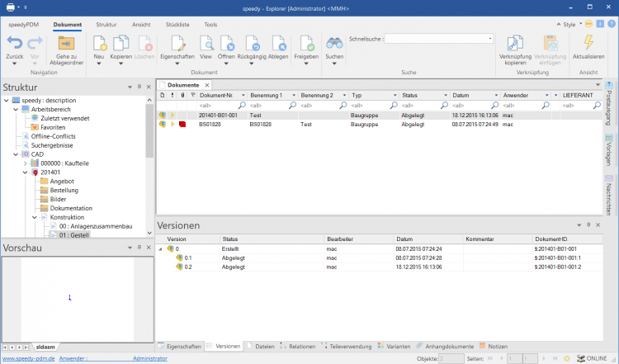Switch to the Dateien tab
The image size is (619, 364).
coord(264,347)
